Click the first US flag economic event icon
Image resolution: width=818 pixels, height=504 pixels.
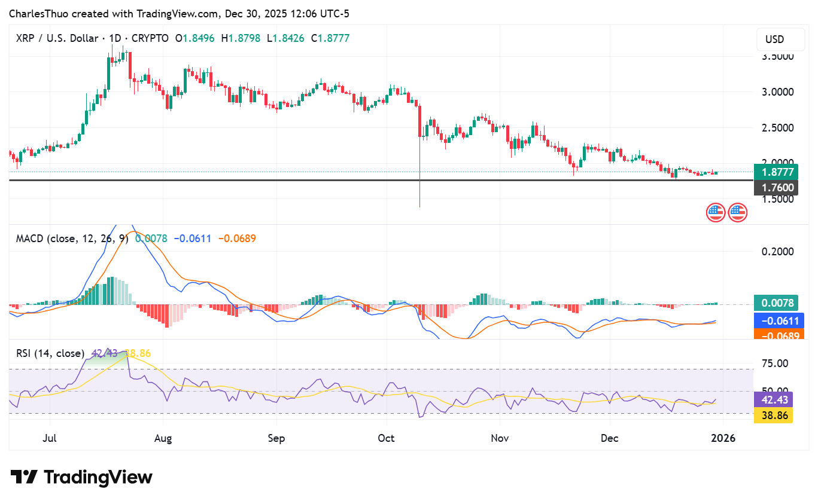[716, 212]
